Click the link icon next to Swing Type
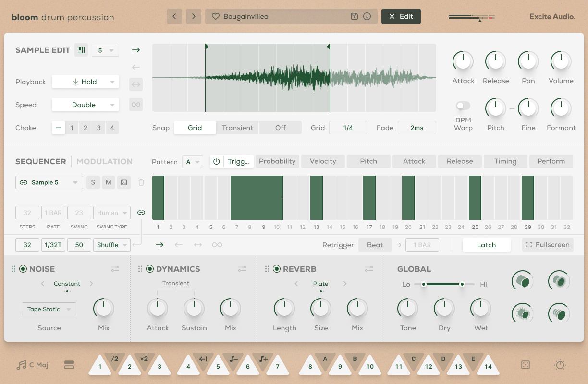Viewport: 588px width, 384px height. point(141,212)
